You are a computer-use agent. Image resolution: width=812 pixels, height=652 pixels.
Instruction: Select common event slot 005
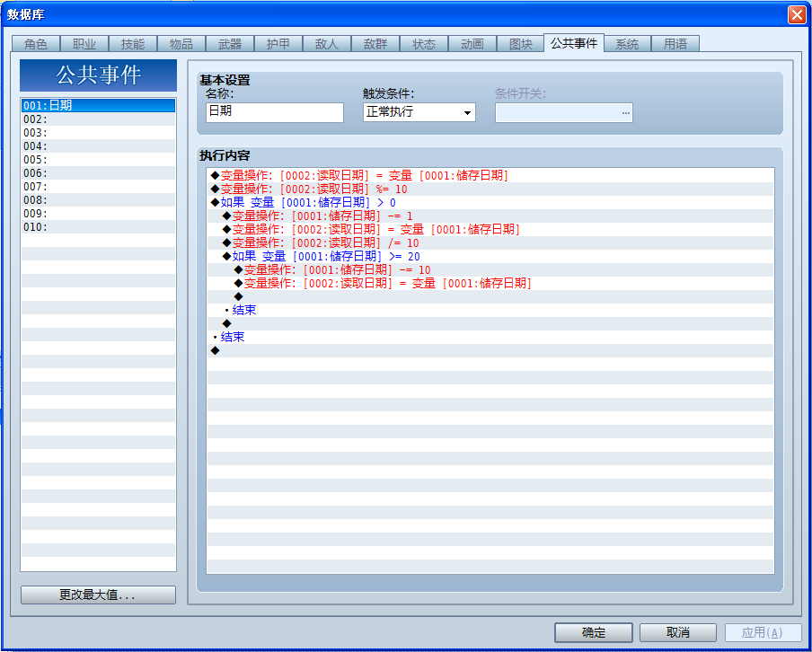[99, 160]
